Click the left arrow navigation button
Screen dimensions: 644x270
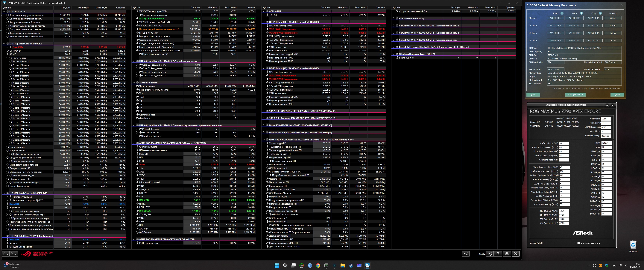pyautogui.click(x=4, y=254)
